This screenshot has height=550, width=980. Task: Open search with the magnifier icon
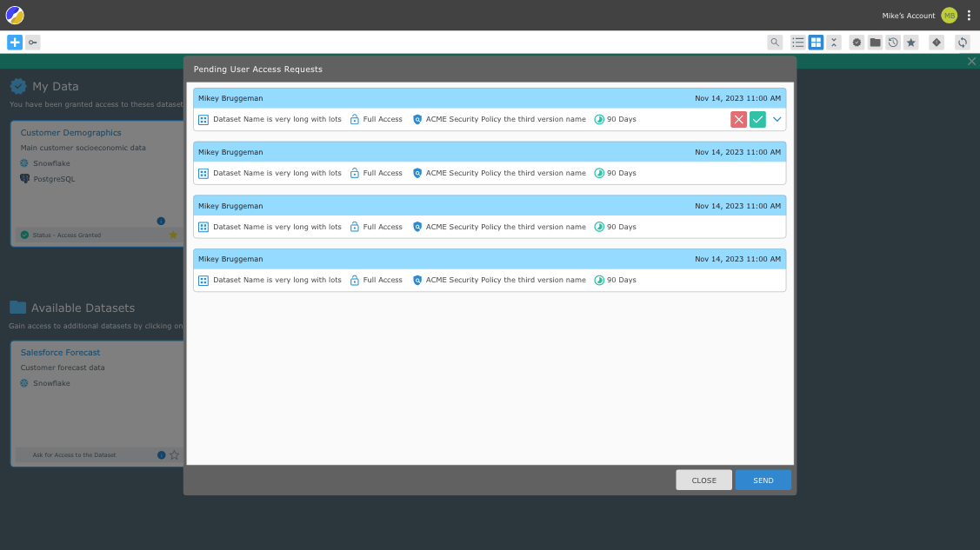tap(775, 42)
